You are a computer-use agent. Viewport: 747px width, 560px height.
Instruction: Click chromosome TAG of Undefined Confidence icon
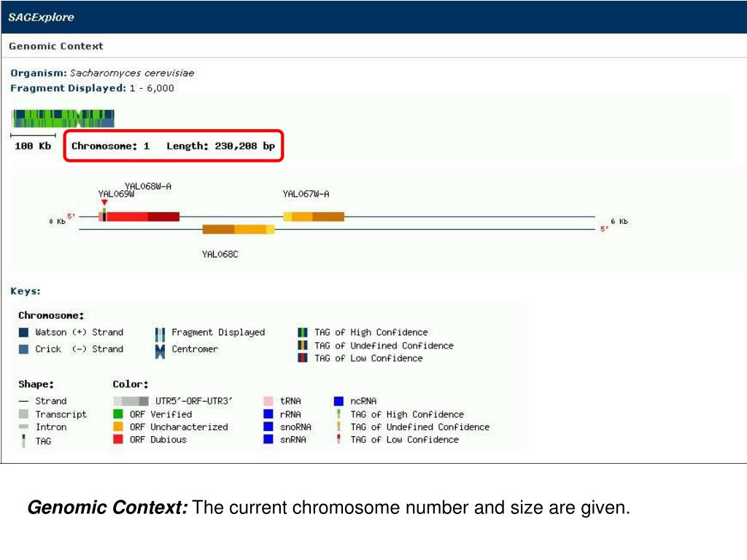coord(303,345)
